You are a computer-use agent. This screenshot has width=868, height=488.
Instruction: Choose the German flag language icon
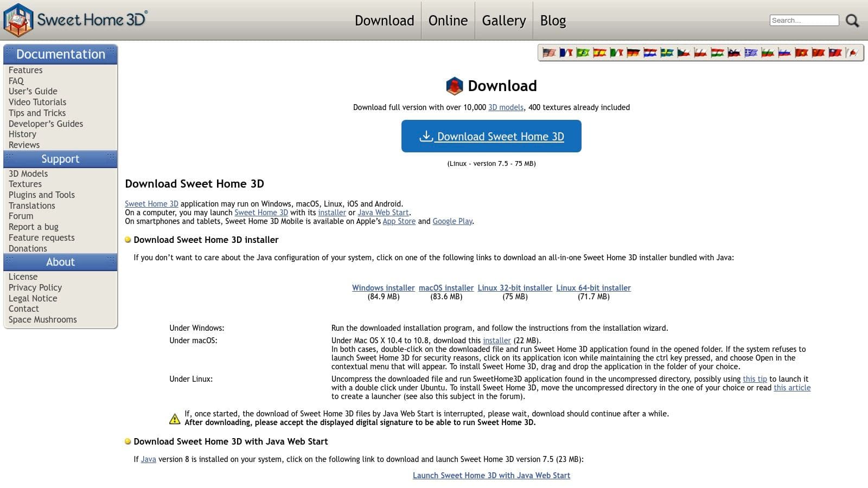633,53
